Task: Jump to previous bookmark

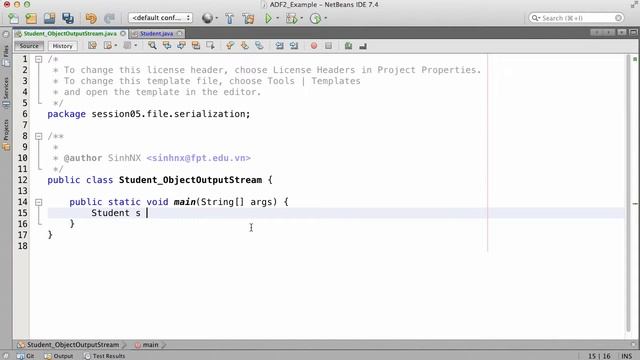Action: (x=230, y=46)
